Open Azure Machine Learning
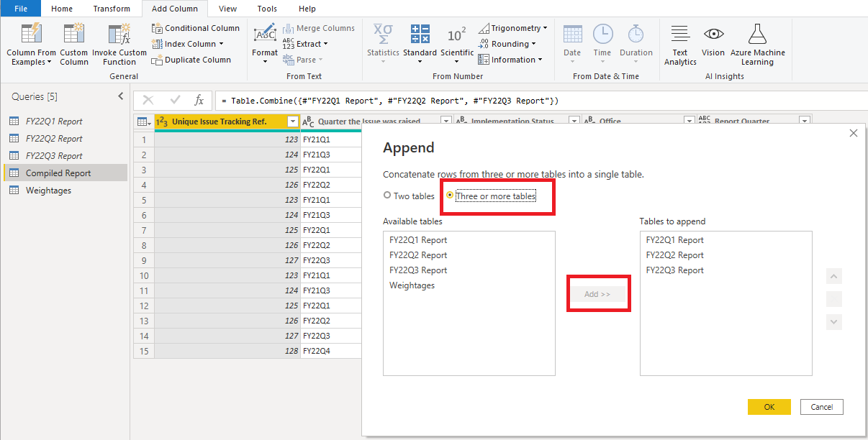 tap(757, 45)
